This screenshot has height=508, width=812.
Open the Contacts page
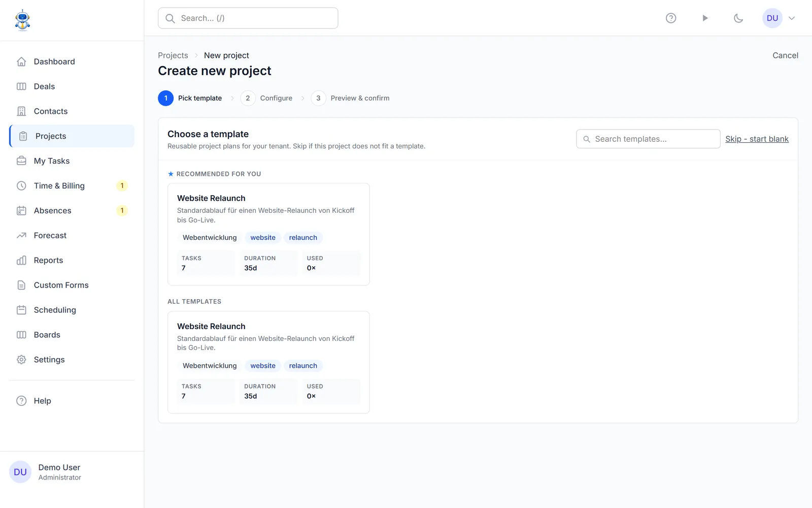72,111
